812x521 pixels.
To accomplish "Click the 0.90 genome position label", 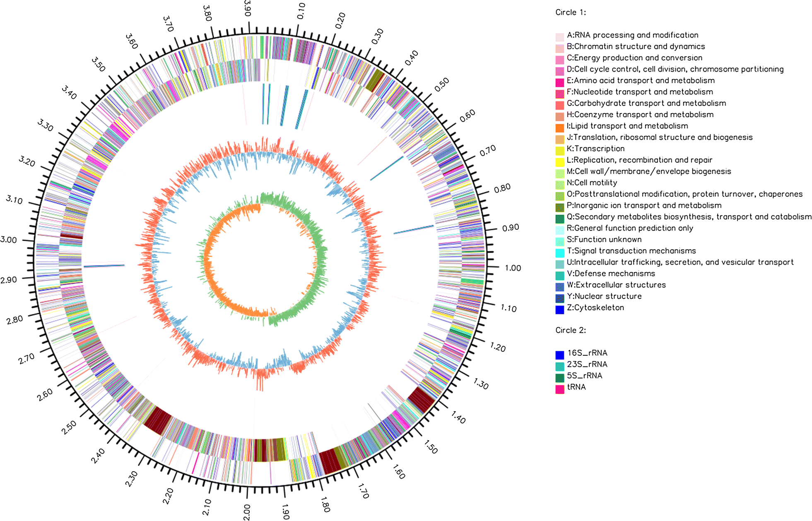I will [x=510, y=228].
